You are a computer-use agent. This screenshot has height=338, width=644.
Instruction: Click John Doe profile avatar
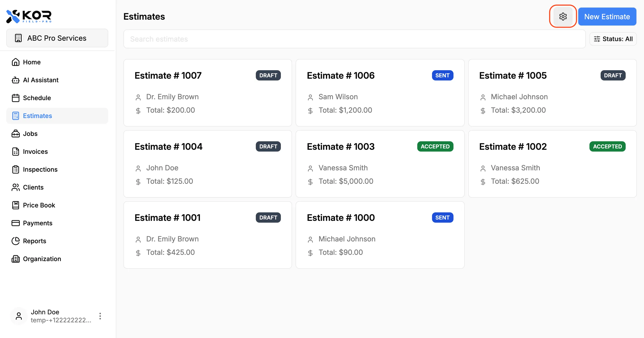click(x=19, y=316)
